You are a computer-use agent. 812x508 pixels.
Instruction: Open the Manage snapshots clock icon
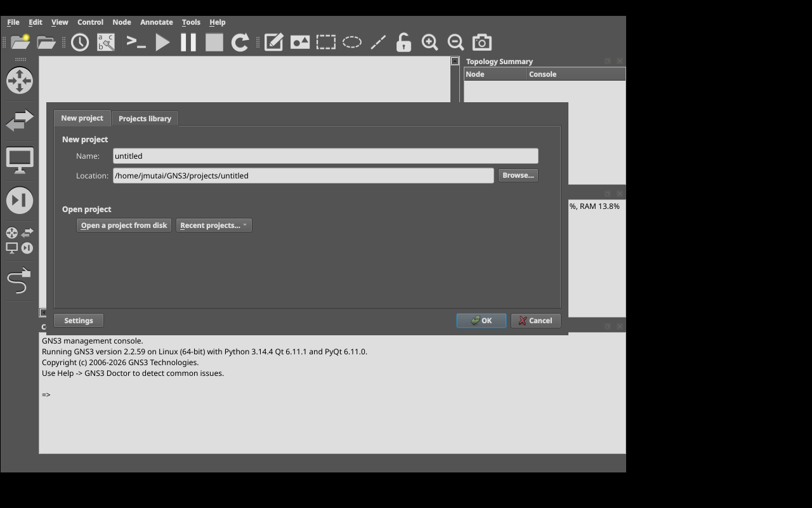(x=80, y=43)
